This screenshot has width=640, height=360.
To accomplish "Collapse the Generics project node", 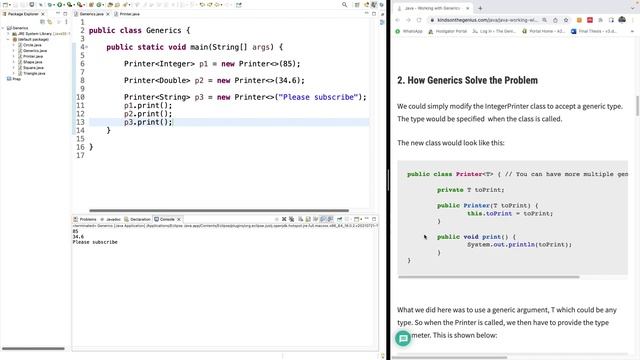I will 3,28.
